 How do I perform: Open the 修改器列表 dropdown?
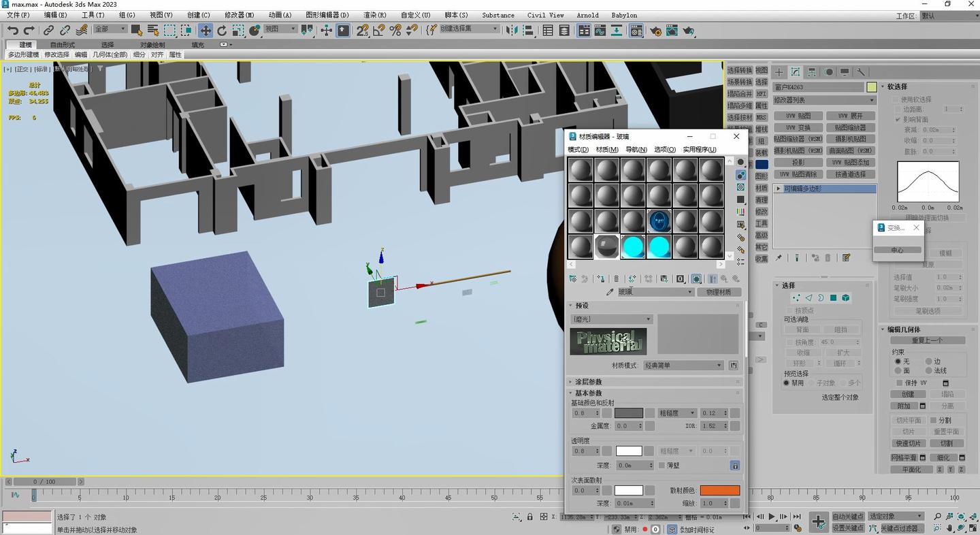click(x=824, y=100)
